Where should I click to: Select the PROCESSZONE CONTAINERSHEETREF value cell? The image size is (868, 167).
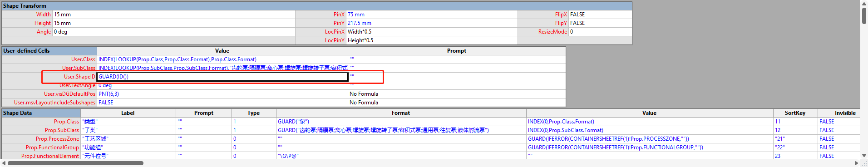pos(650,139)
